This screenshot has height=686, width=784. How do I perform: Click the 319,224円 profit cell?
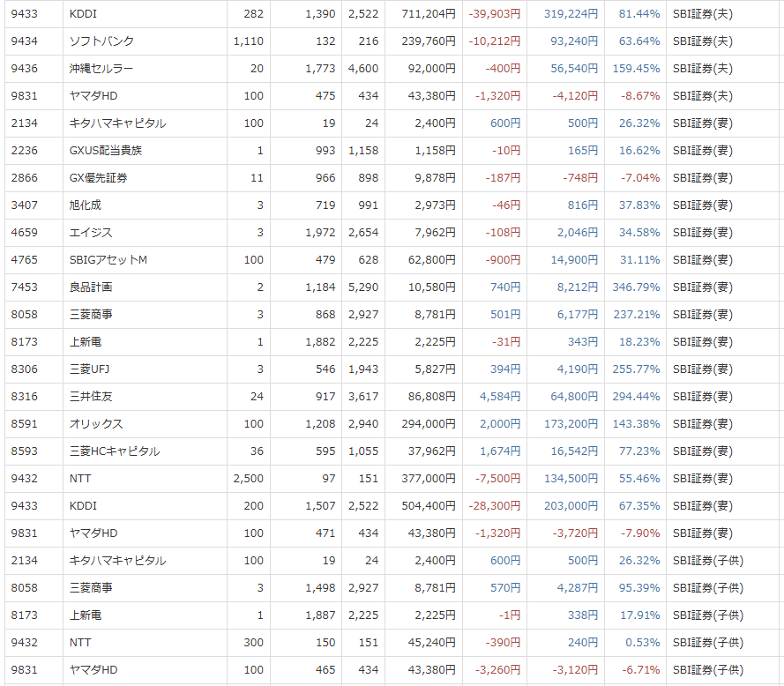571,14
